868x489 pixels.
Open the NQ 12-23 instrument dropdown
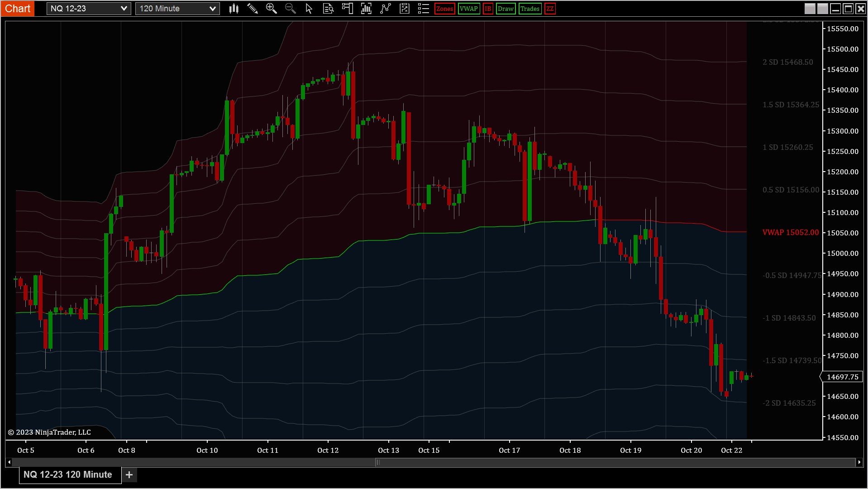tap(89, 9)
